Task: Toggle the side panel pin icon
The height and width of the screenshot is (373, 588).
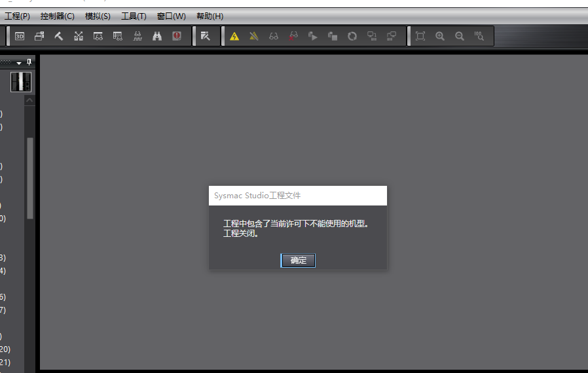Action: pos(29,62)
